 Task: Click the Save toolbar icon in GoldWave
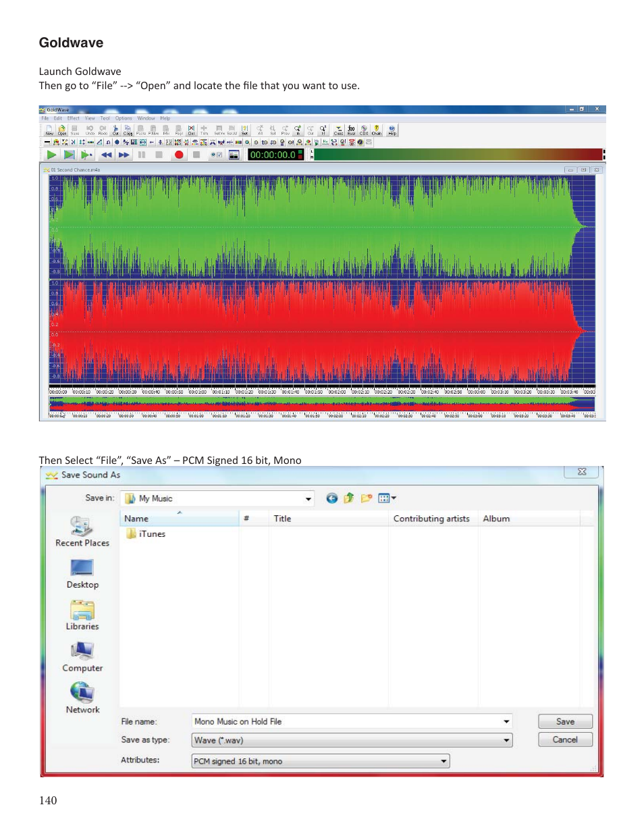(75, 130)
